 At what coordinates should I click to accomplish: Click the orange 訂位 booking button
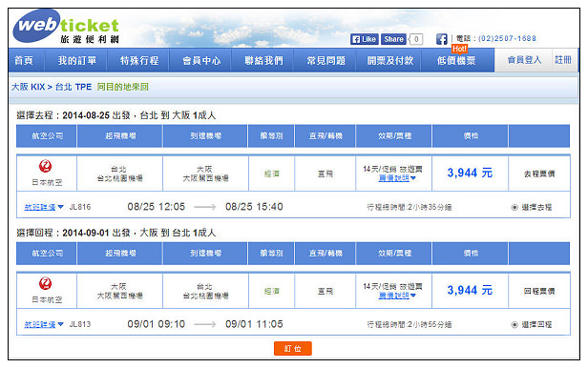pos(293,349)
